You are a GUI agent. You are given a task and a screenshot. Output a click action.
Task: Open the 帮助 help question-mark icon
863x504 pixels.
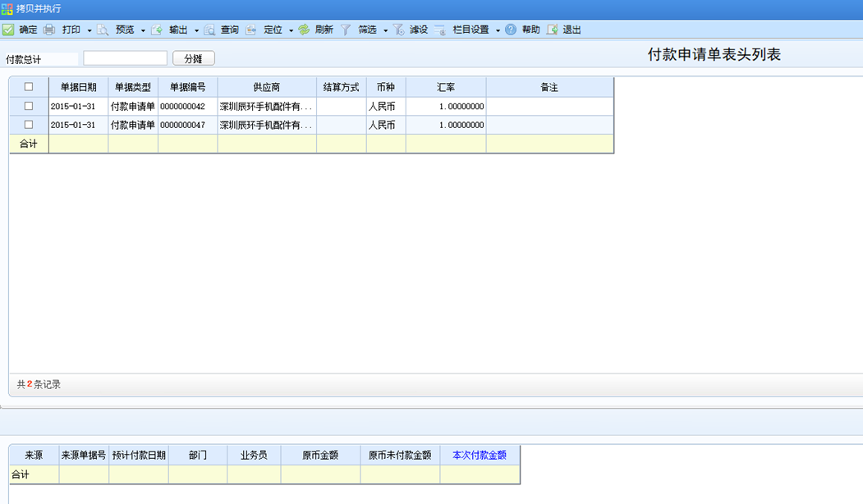pos(511,30)
